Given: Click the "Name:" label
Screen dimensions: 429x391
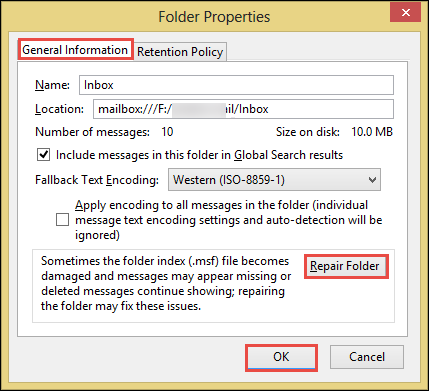Looking at the screenshot, I should coord(52,85).
